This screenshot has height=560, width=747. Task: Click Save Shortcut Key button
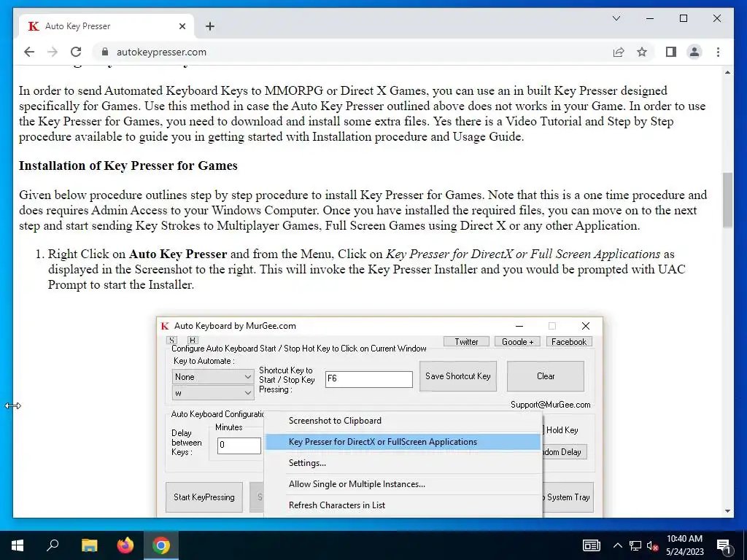click(x=458, y=376)
